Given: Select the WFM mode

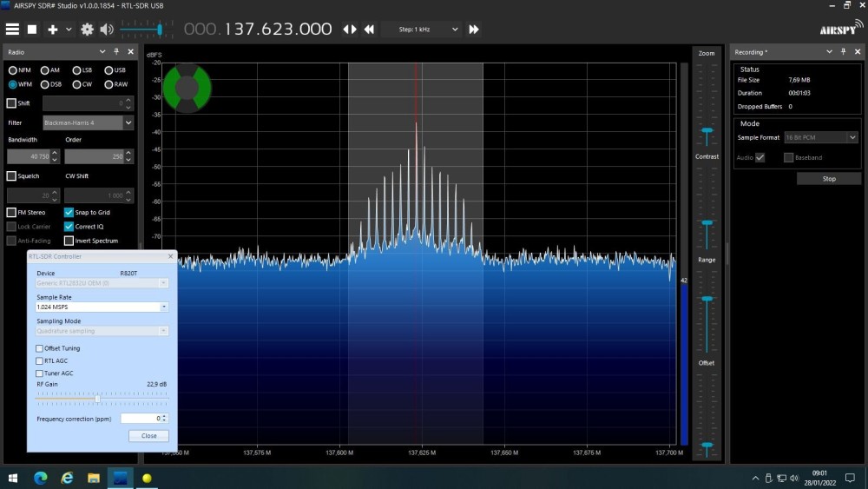Looking at the screenshot, I should [x=12, y=84].
